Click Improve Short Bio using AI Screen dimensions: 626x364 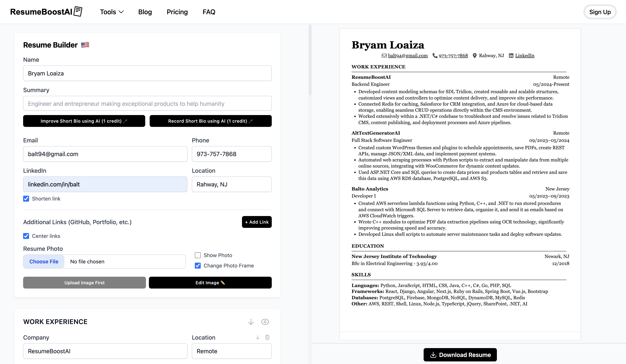84,121
